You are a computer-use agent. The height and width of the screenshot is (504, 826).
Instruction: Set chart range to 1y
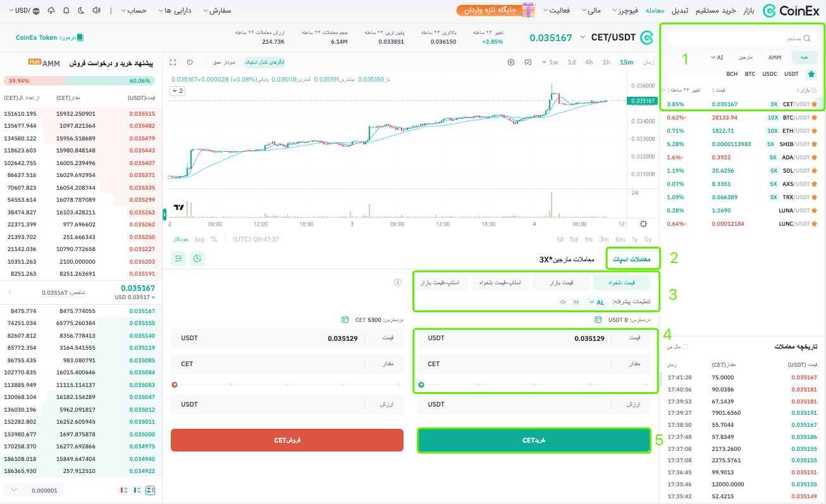pyautogui.click(x=634, y=239)
